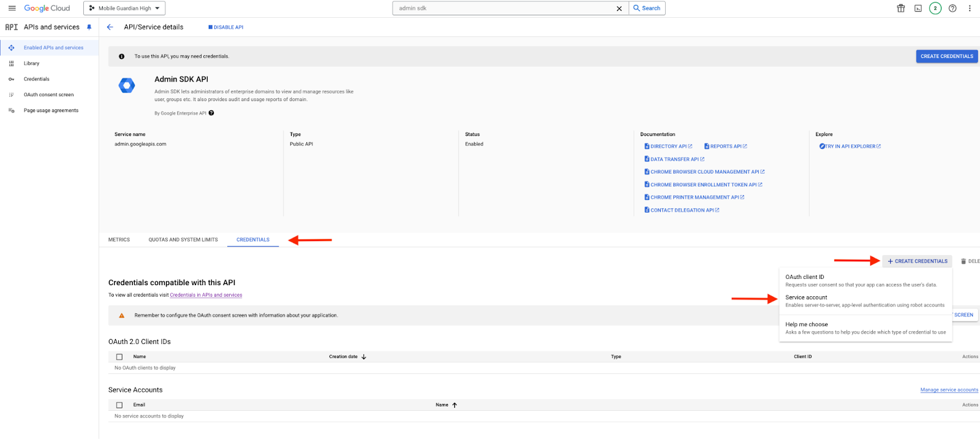The height and width of the screenshot is (439, 980).
Task: Tick the Service Accounts select-all checkbox
Action: pos(119,405)
